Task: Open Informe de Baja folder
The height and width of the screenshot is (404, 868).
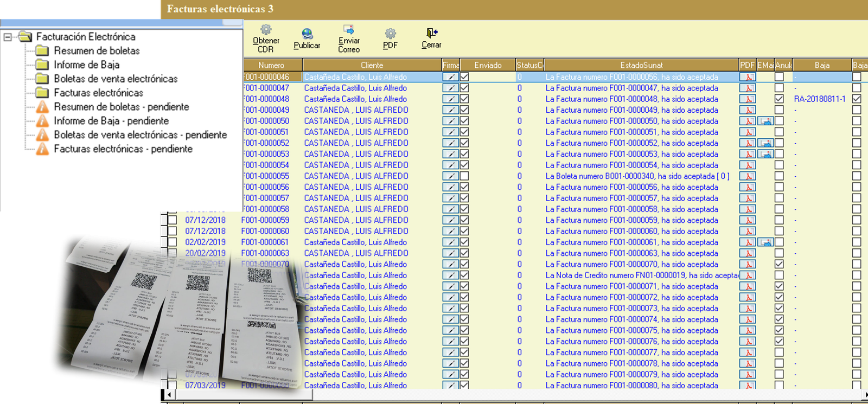Action: point(86,65)
